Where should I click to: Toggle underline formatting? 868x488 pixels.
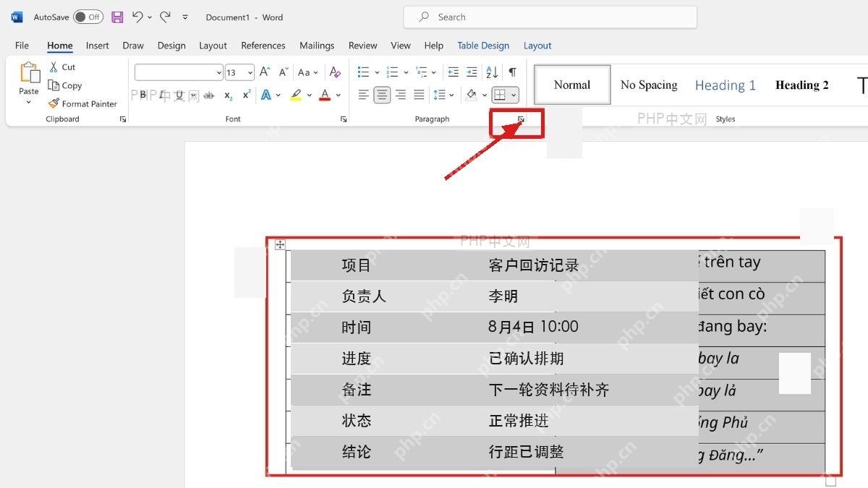point(179,95)
